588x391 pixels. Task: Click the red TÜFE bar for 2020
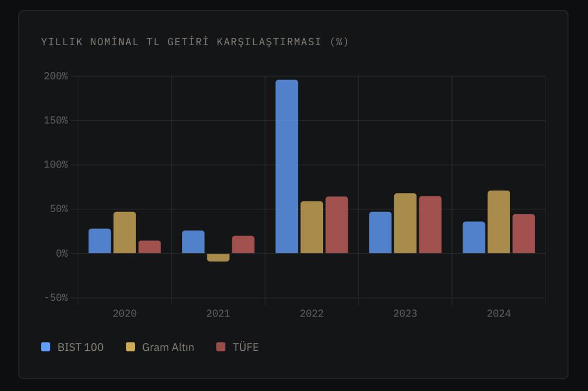(149, 246)
